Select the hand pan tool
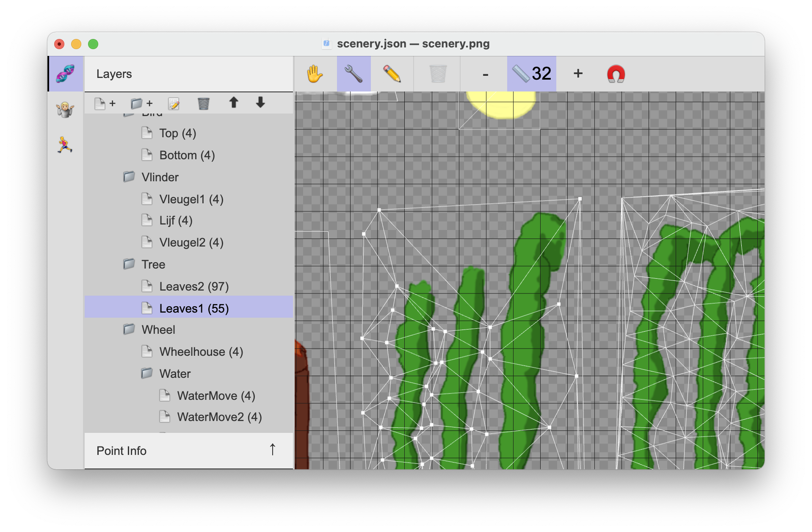The image size is (812, 532). (315, 74)
